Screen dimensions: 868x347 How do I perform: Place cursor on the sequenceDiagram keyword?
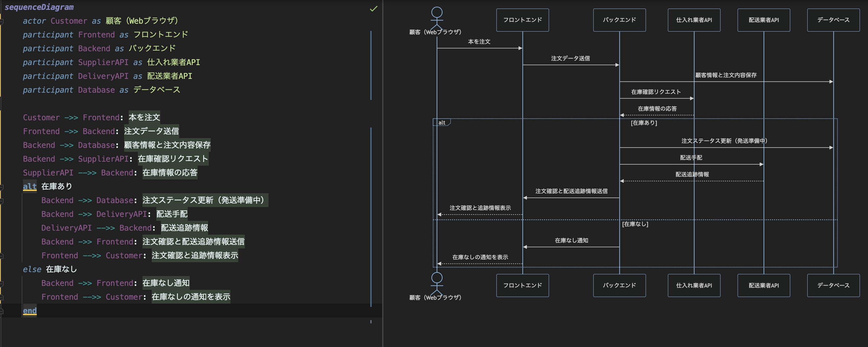39,7
